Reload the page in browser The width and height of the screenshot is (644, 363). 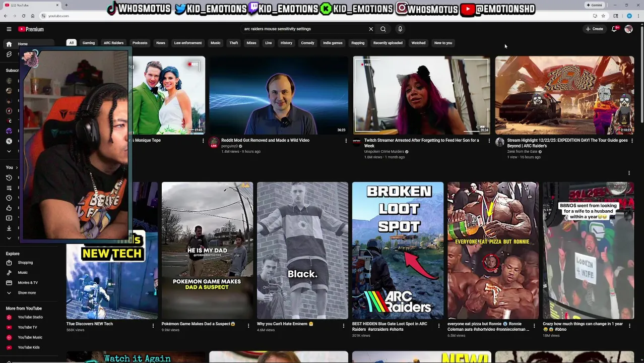click(24, 16)
